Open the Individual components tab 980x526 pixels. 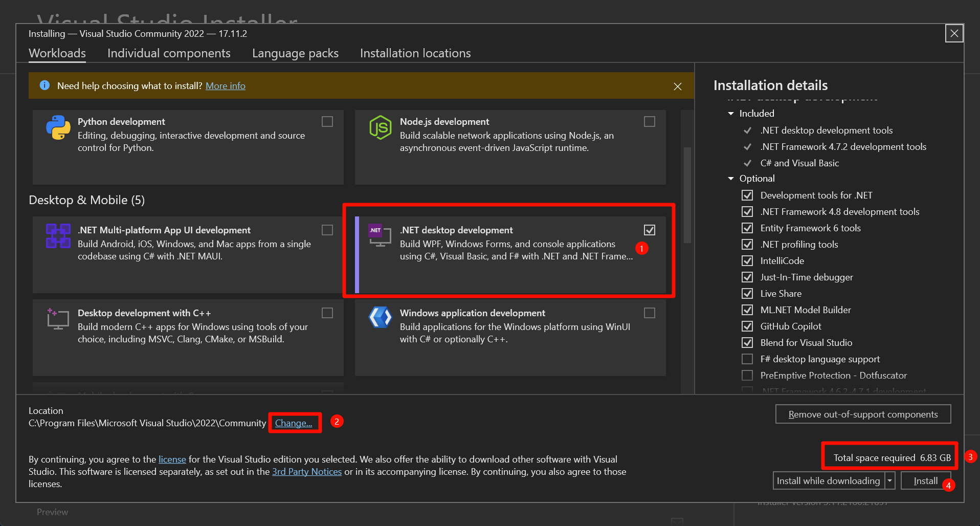point(169,53)
